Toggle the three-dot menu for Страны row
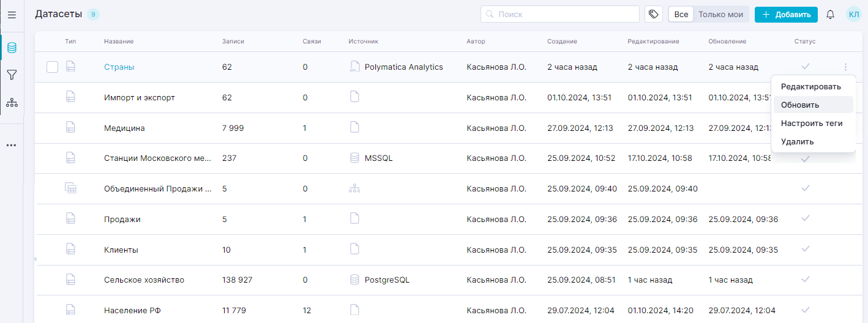This screenshot has height=323, width=868. coord(845,67)
